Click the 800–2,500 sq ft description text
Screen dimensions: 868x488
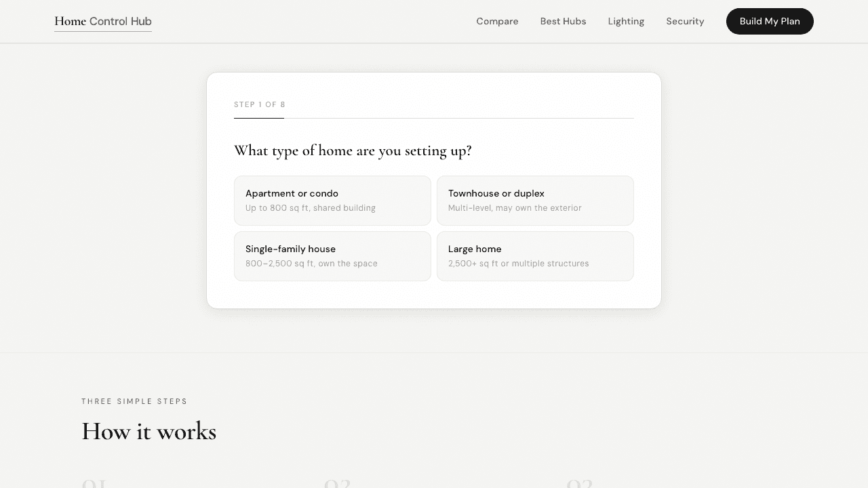pos(311,264)
